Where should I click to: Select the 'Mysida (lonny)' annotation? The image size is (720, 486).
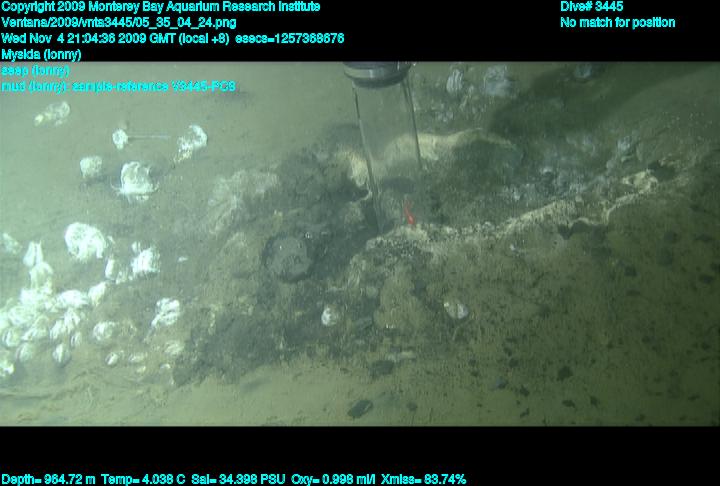pos(41,55)
